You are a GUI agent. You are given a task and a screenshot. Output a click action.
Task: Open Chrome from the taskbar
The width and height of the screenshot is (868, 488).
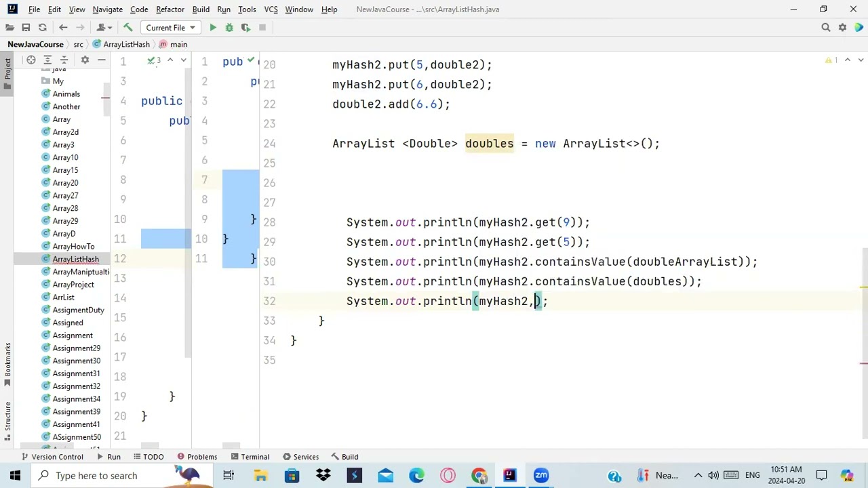click(x=479, y=476)
